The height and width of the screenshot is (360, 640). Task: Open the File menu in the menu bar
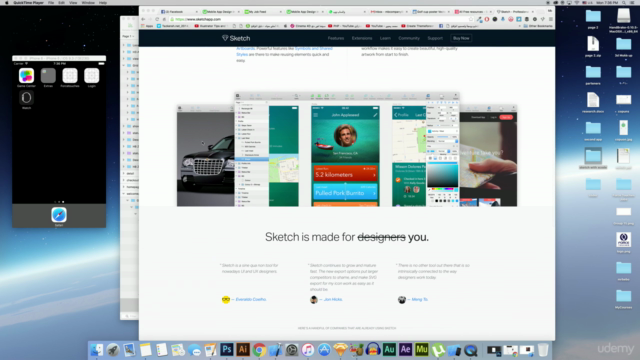point(51,2)
